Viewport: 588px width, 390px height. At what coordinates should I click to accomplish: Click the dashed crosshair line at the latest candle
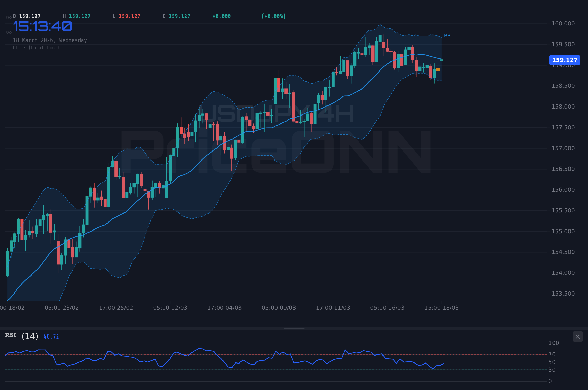(x=444, y=154)
